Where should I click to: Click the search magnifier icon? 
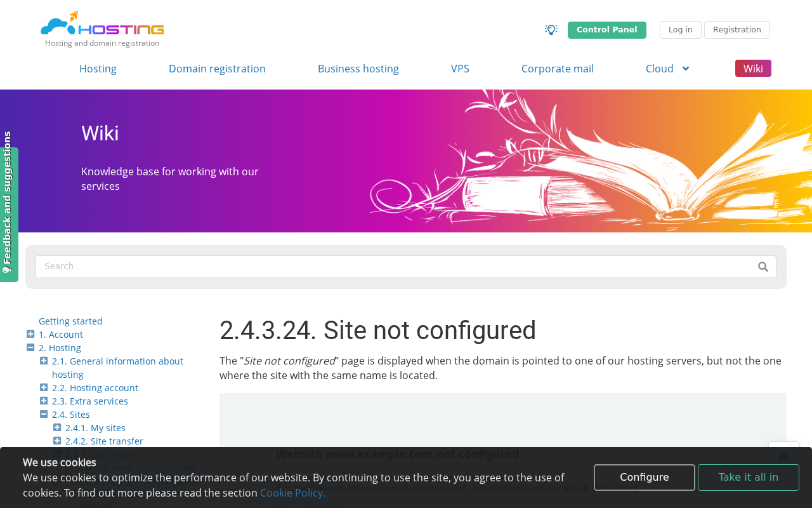763,267
